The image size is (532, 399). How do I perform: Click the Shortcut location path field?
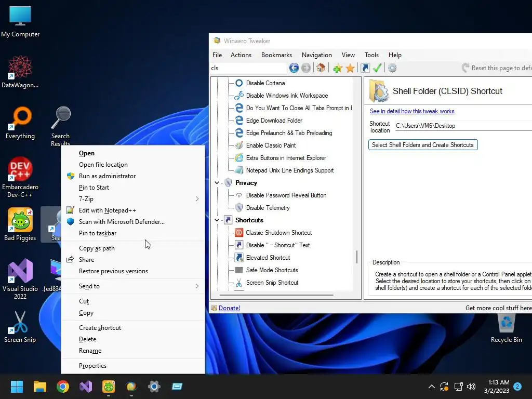[463, 126]
